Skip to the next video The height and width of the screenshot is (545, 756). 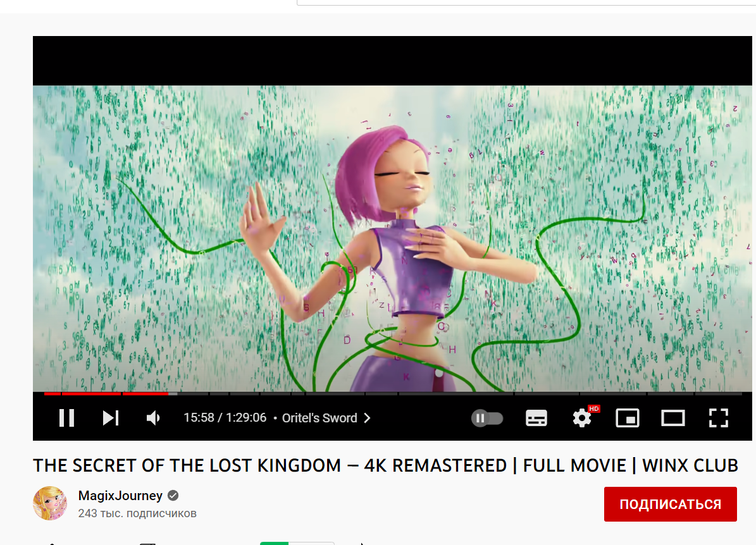coord(111,418)
